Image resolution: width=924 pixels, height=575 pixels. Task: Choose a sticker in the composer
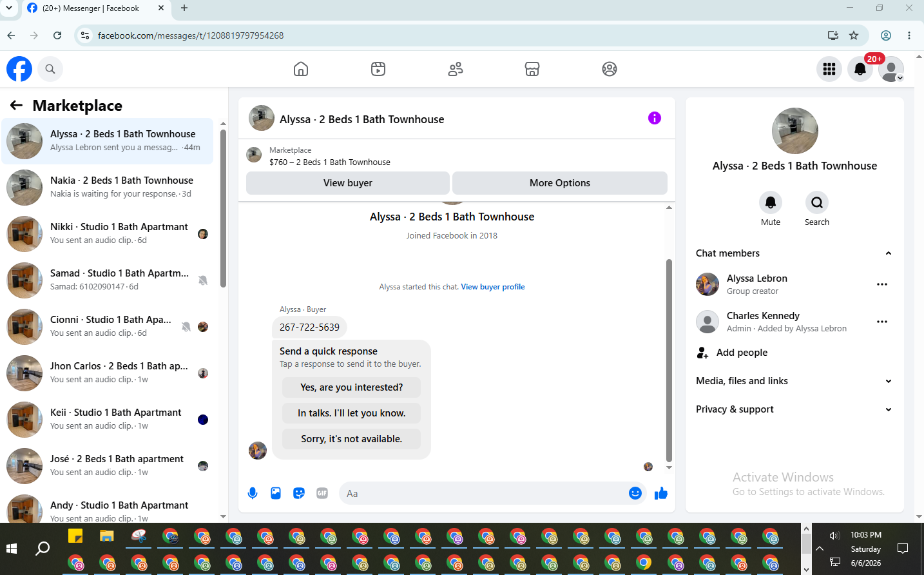[x=299, y=493]
